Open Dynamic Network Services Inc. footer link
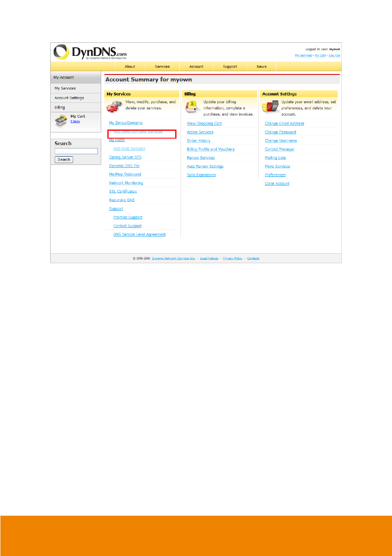The width and height of the screenshot is (392, 556). tap(174, 259)
